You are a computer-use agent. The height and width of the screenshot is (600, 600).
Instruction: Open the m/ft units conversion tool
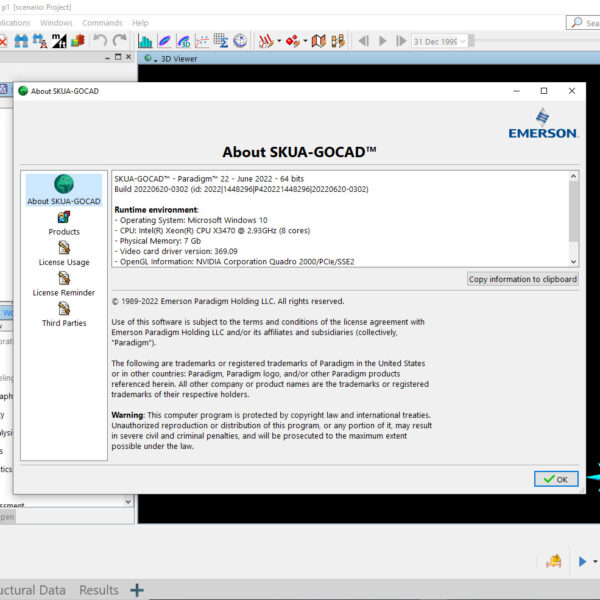click(59, 41)
